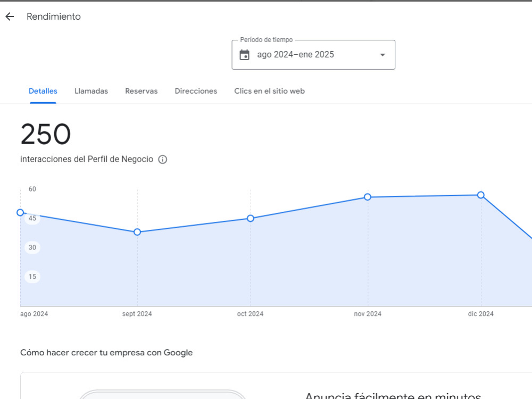Image resolution: width=532 pixels, height=399 pixels.
Task: Switch to the Reservas tab
Action: pos(142,91)
